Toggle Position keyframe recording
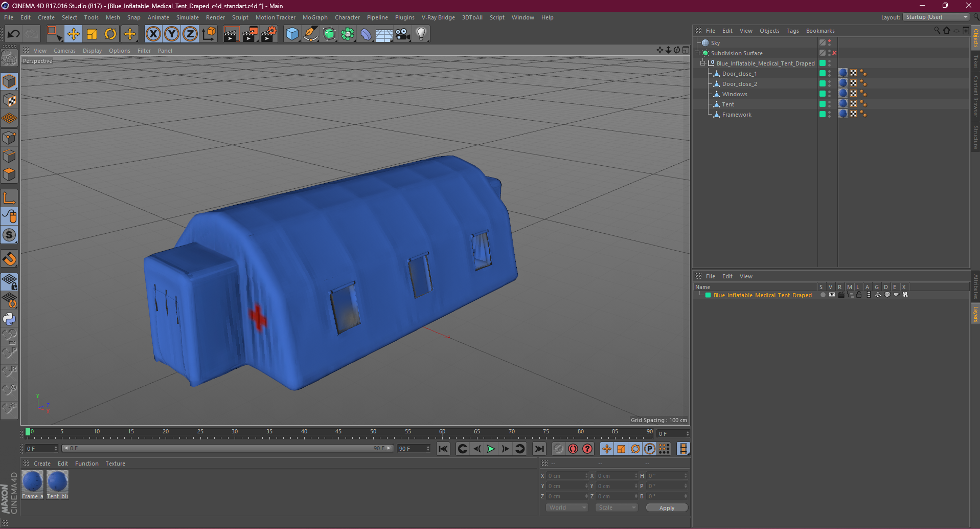Image resolution: width=980 pixels, height=529 pixels. coord(607,449)
